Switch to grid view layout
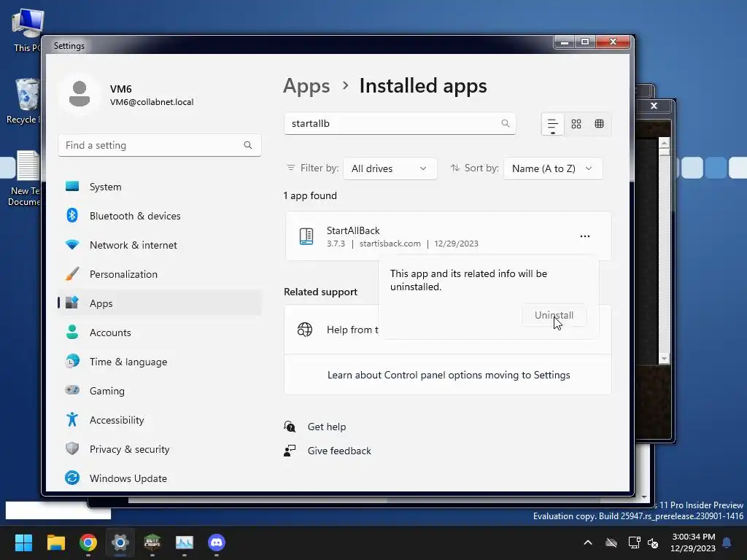747x560 pixels. pyautogui.click(x=576, y=124)
